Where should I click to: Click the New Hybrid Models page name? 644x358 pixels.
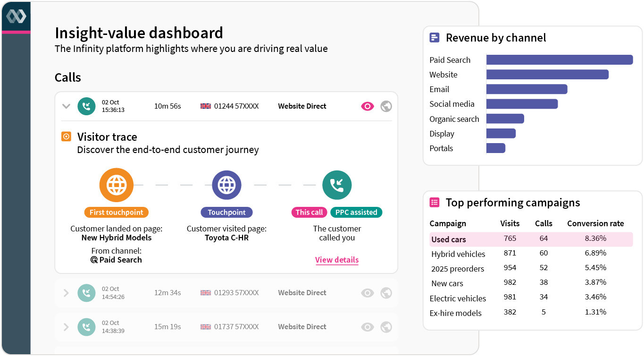[117, 238]
